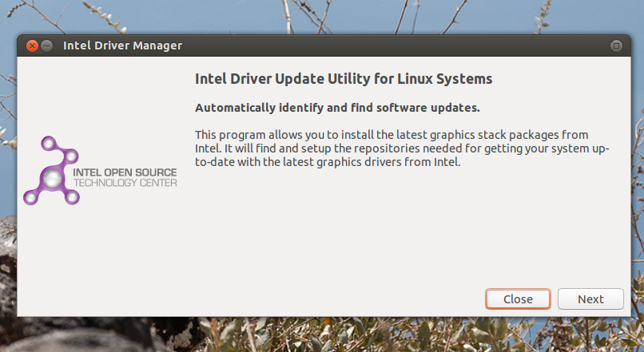Click the window menu icon in title bar
The height and width of the screenshot is (352, 644).
[616, 45]
